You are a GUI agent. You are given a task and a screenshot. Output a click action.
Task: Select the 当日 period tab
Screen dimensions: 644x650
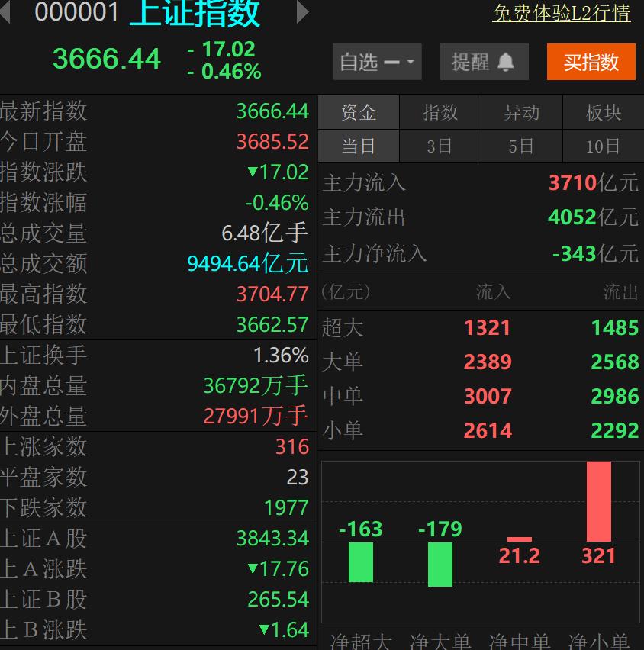coord(359,146)
